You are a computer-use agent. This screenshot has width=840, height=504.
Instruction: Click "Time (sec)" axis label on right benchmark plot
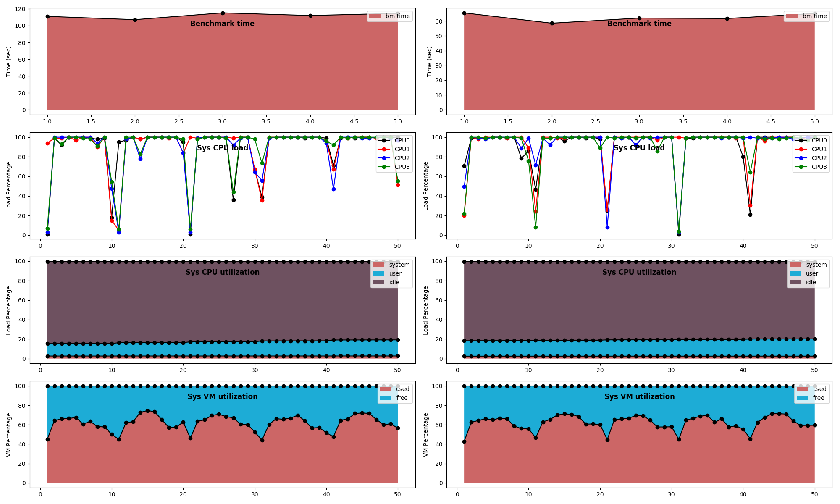point(429,61)
